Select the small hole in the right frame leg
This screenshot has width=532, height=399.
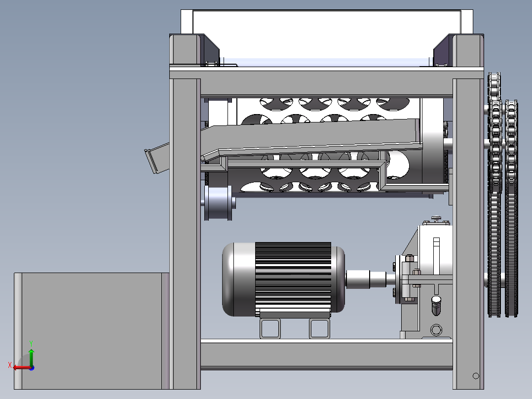476,376
